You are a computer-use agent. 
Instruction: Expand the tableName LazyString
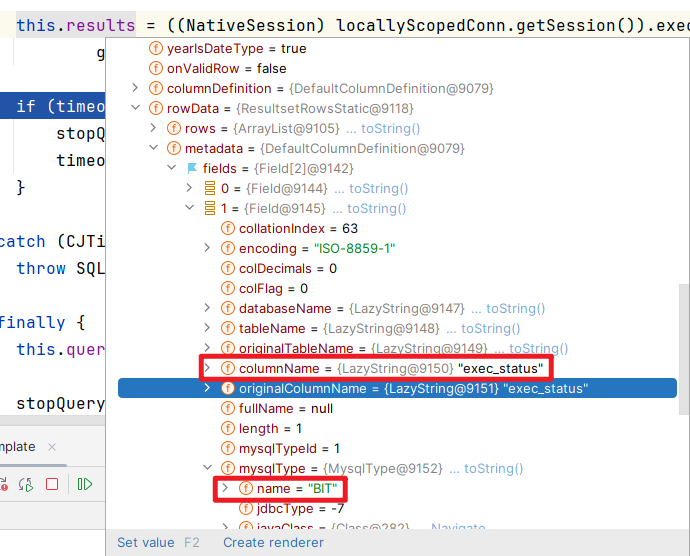click(208, 328)
